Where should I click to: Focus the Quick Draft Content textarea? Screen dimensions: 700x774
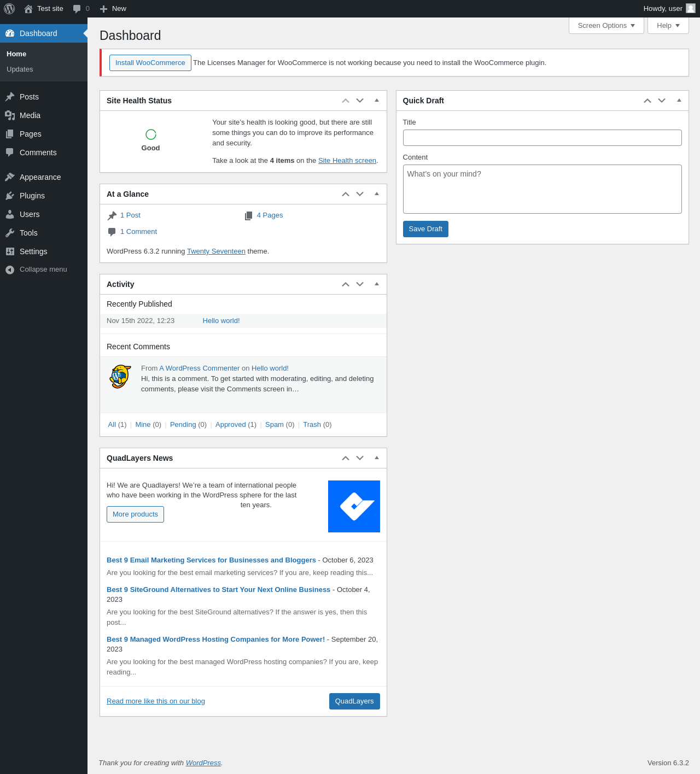click(542, 189)
